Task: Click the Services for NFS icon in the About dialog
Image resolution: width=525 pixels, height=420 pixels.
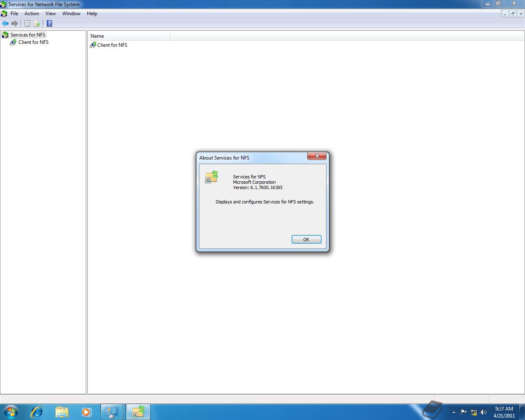Action: 212,177
